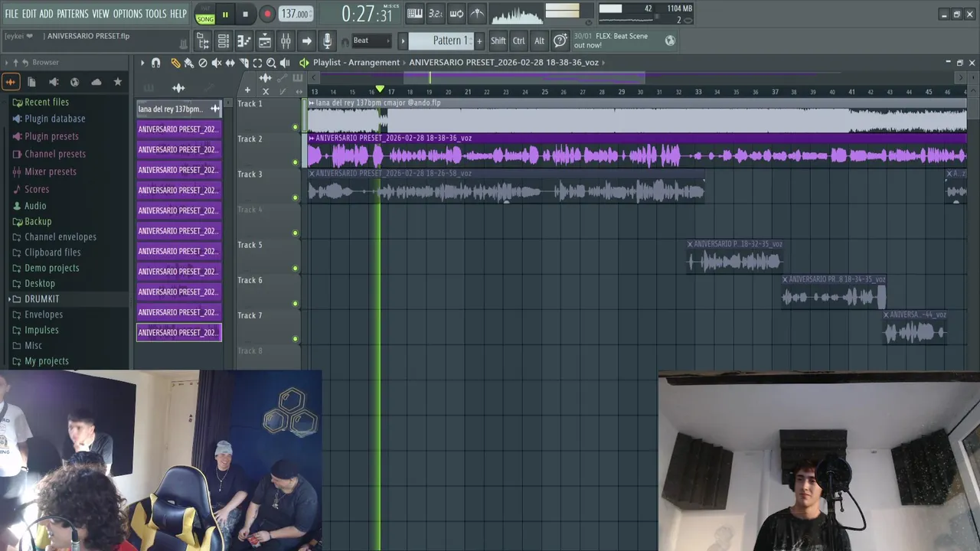This screenshot has width=980, height=551.
Task: Open the TOOLS menu
Action: point(156,14)
